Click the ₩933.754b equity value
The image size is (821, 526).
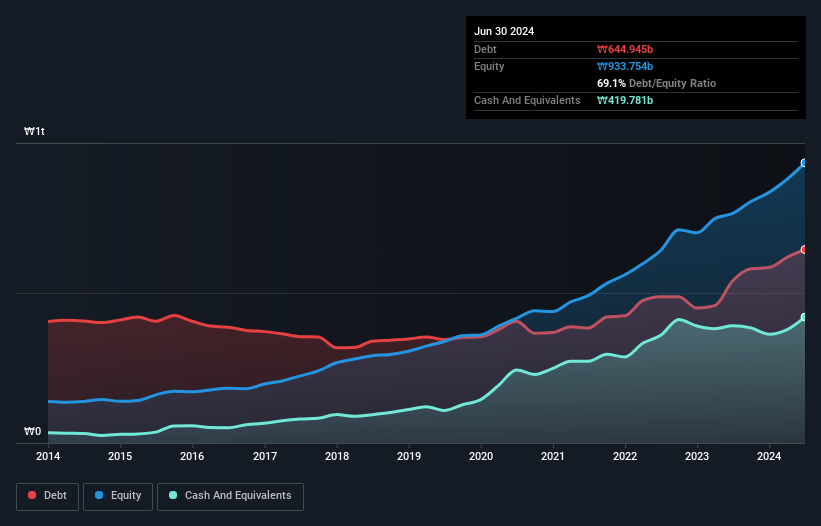pos(625,66)
